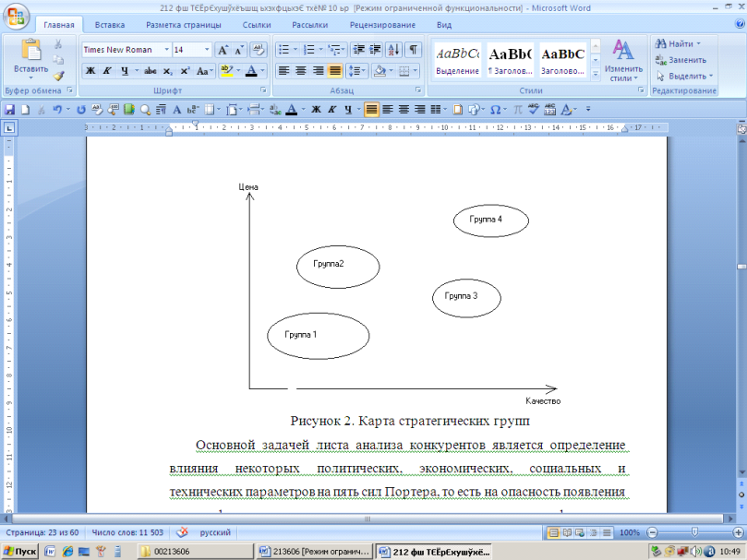
Task: Shrink font size with small A icon
Action: point(238,50)
